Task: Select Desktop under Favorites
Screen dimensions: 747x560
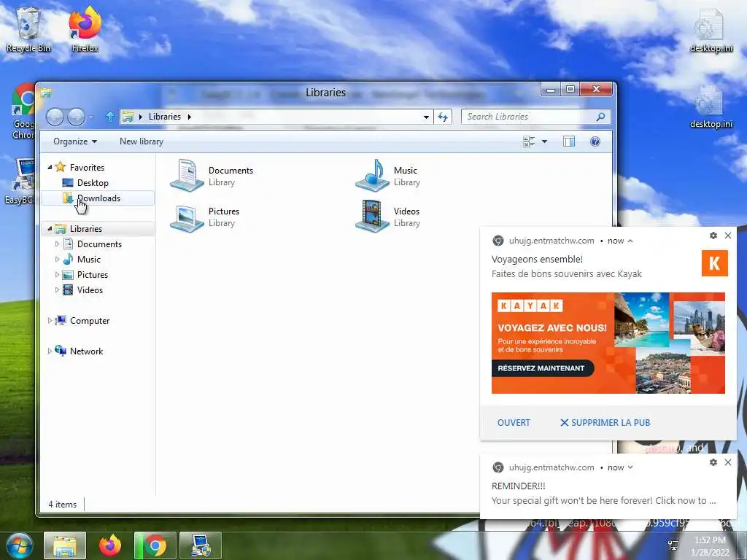Action: pos(93,183)
